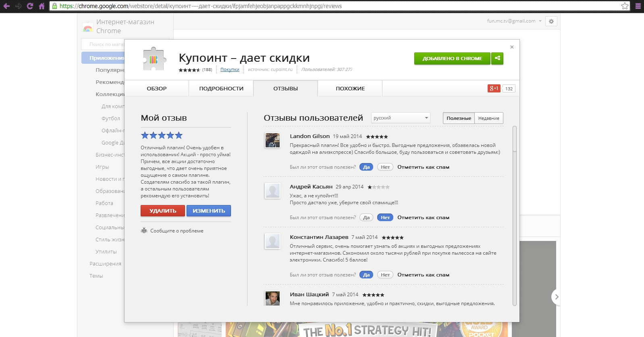The width and height of the screenshot is (644, 337).
Task: Expand fun.mc.tv@gmail.com account dropdown
Action: click(x=514, y=21)
